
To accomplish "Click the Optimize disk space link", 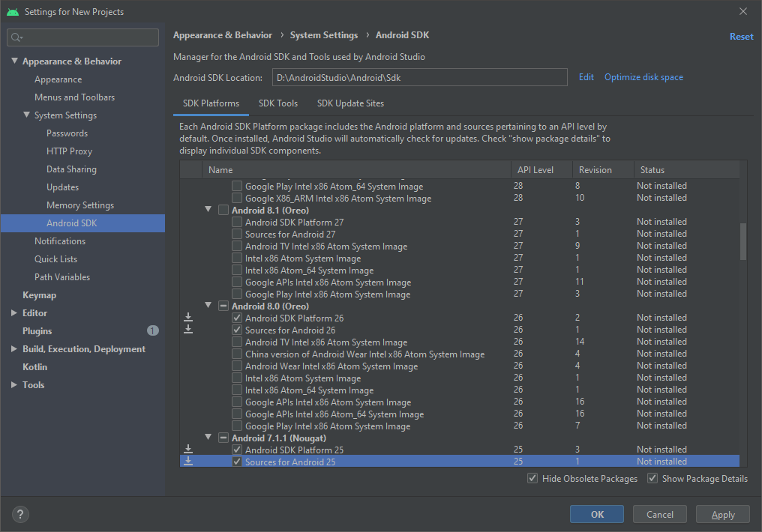I will [x=643, y=77].
